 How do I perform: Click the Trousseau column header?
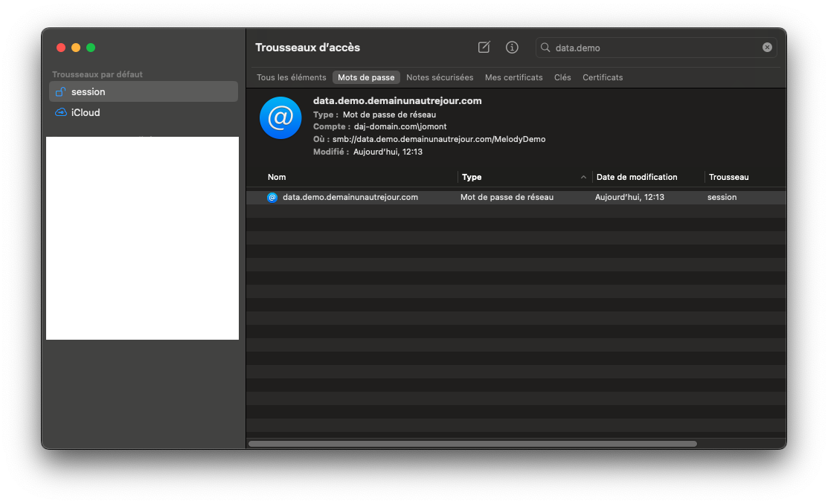click(x=728, y=177)
